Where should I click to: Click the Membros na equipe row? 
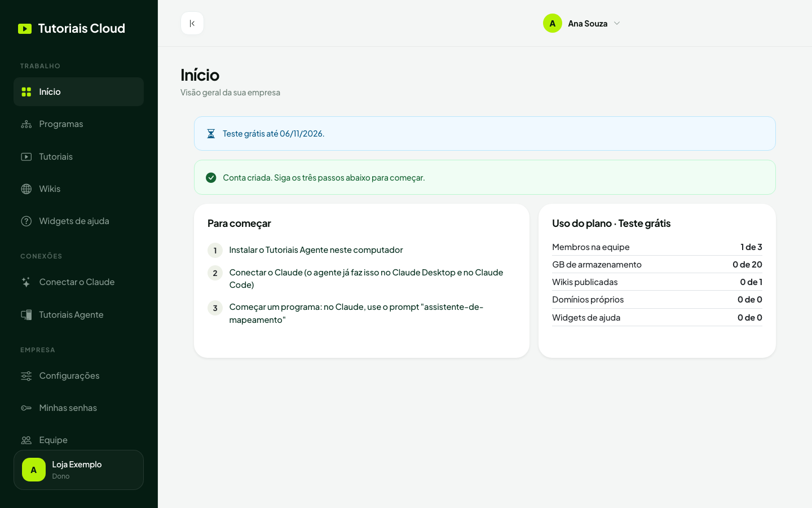click(657, 247)
